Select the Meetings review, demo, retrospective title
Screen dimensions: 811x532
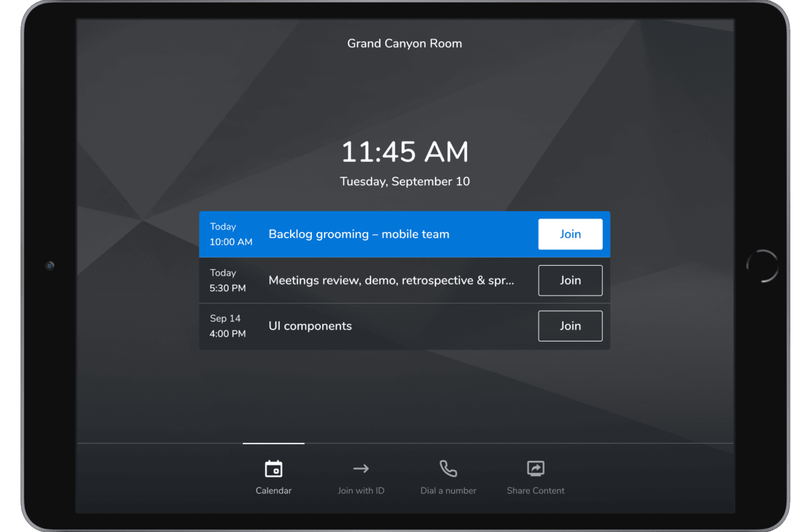pyautogui.click(x=391, y=280)
